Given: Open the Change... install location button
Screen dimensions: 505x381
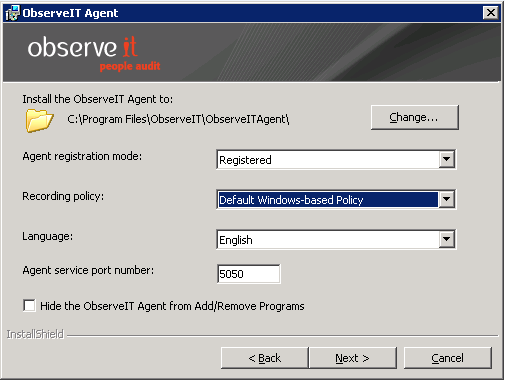Looking at the screenshot, I should 415,117.
